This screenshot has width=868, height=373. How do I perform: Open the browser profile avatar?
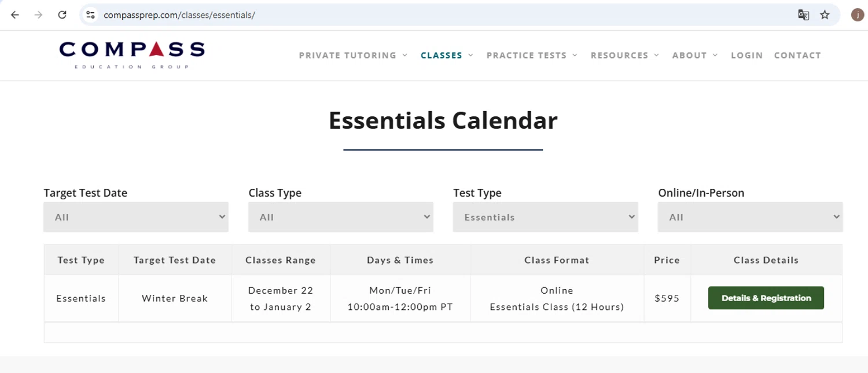pos(857,15)
